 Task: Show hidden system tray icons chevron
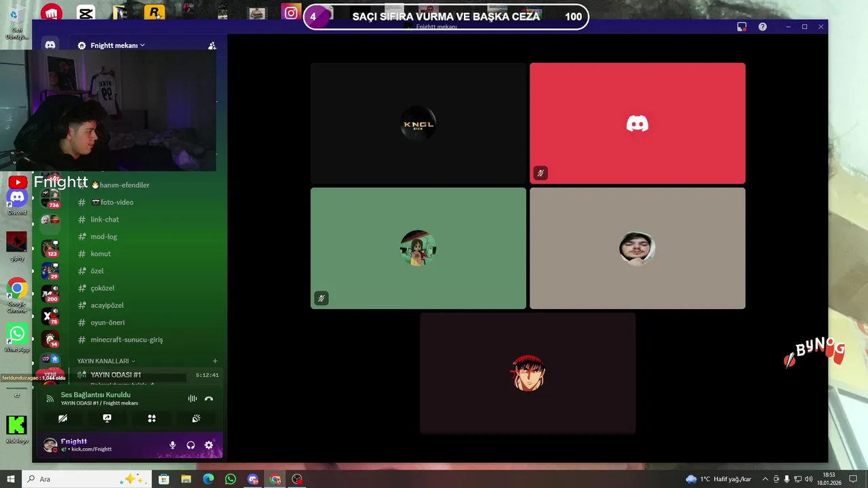[766, 479]
